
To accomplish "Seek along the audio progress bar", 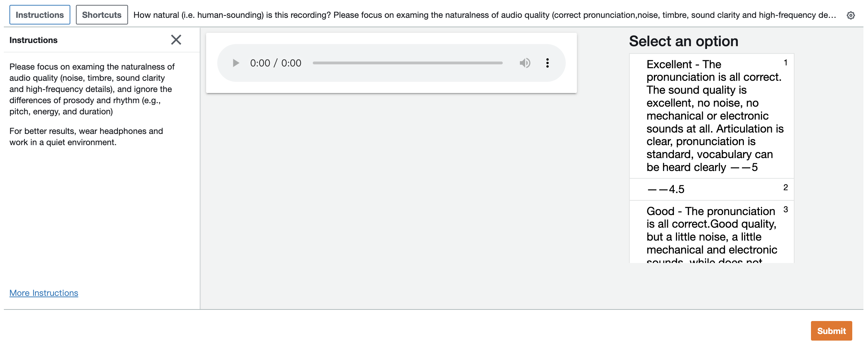I will tap(408, 63).
